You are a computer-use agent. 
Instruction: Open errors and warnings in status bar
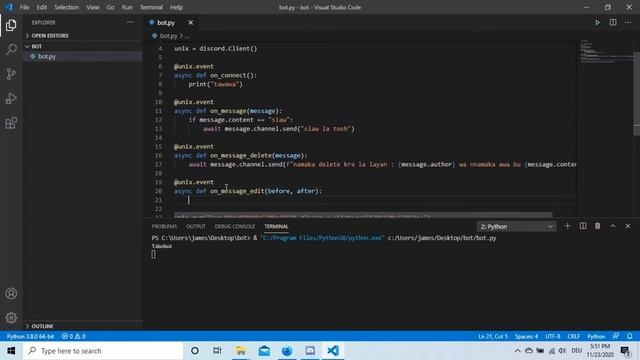pyautogui.click(x=73, y=336)
